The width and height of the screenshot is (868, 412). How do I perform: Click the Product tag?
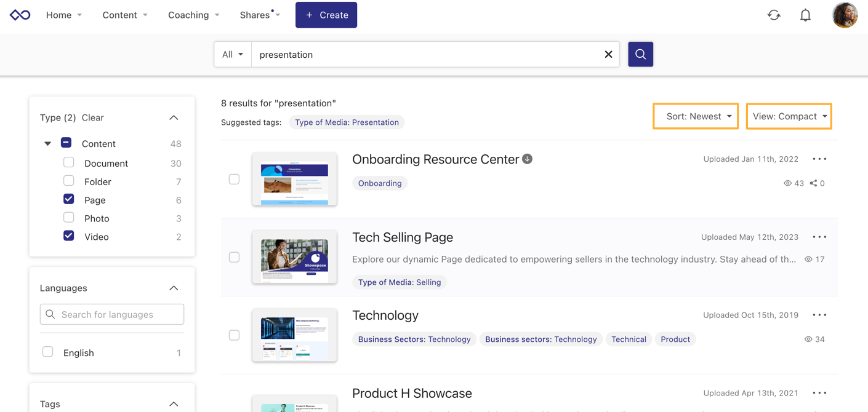coord(675,339)
